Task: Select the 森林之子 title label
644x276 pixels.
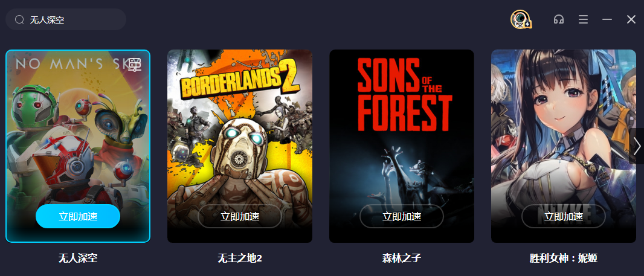Action: (402, 258)
